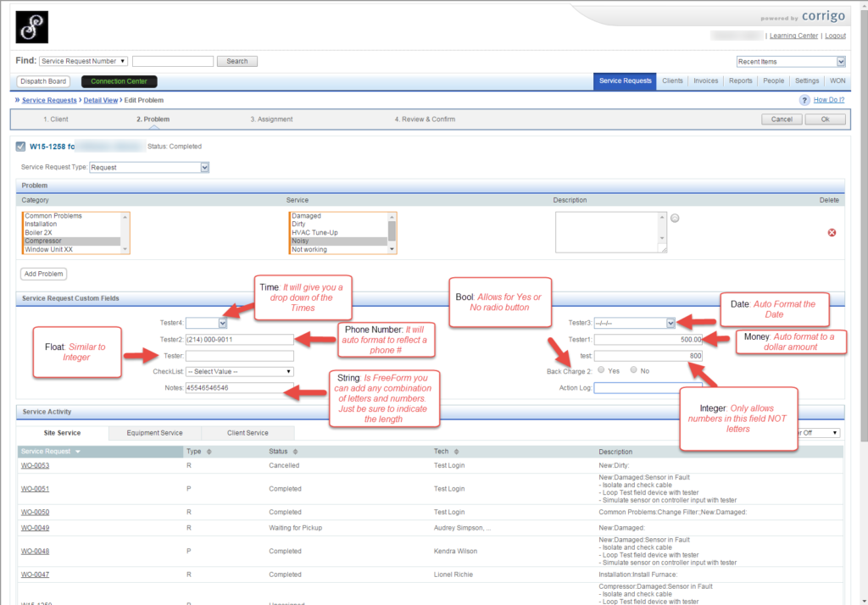Screen dimensions: 868x605
Task: Open the Learning Center link
Action: pyautogui.click(x=793, y=36)
